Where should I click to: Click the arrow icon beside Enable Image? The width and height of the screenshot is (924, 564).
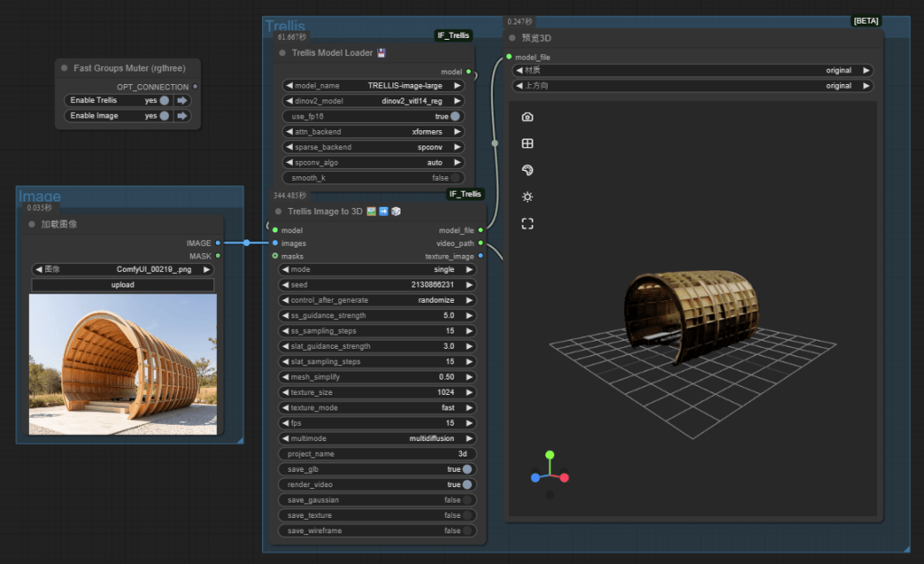tap(182, 116)
